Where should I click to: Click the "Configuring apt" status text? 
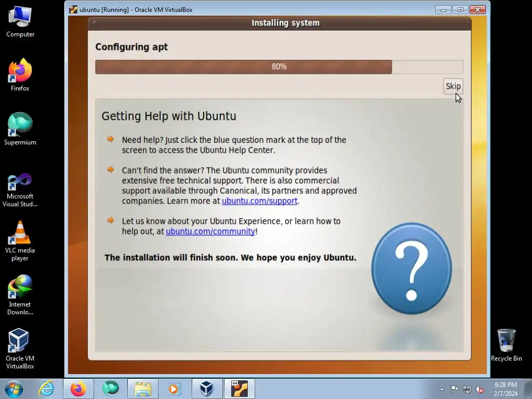[131, 47]
